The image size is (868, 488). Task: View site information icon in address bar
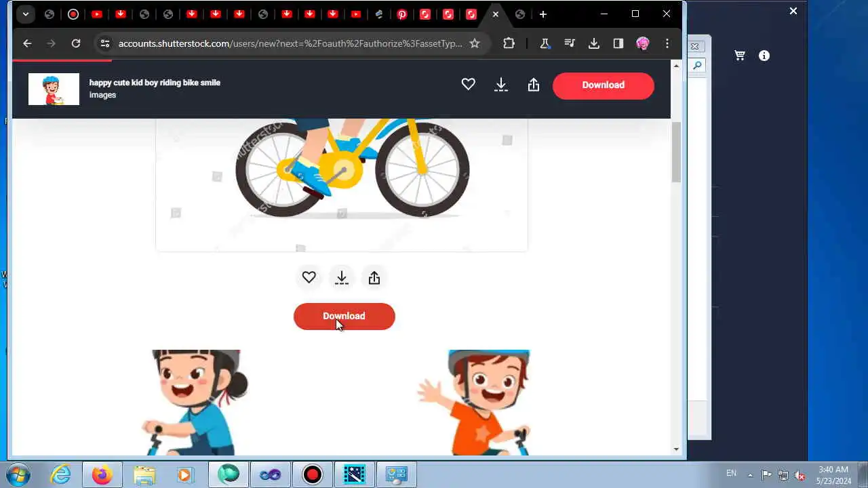coord(104,43)
